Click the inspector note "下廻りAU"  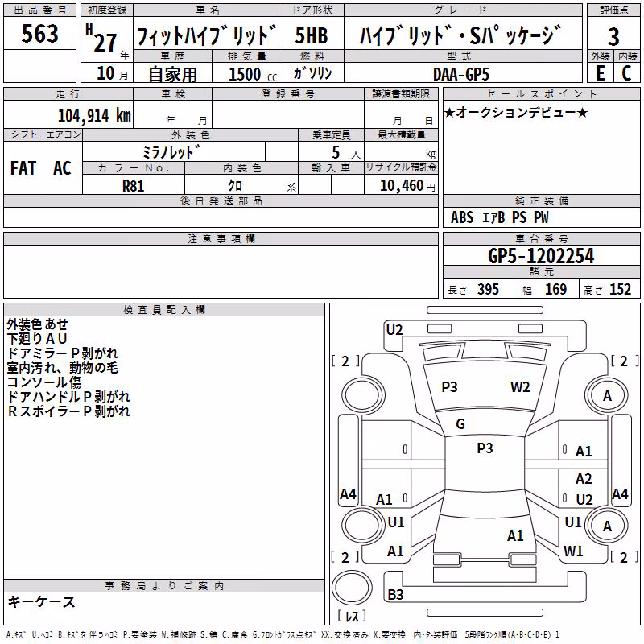pyautogui.click(x=37, y=338)
